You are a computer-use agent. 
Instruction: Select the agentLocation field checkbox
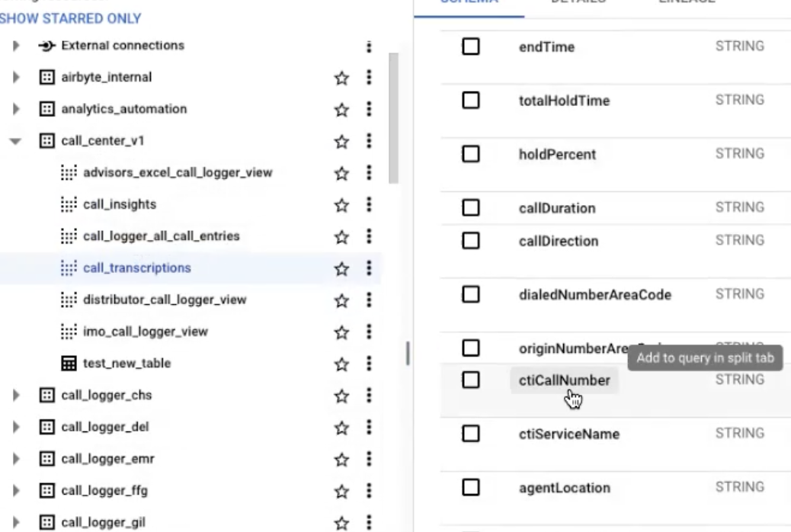pyautogui.click(x=471, y=487)
